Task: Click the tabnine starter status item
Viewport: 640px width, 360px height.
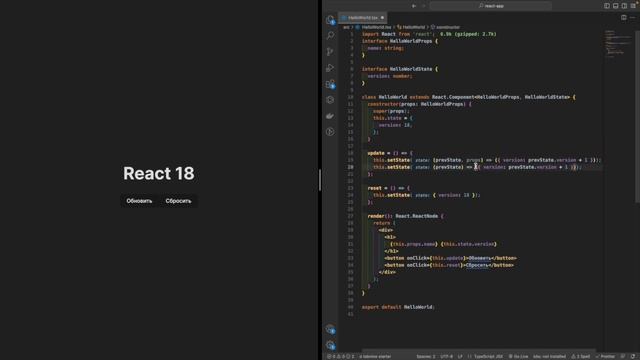Action: [375, 356]
